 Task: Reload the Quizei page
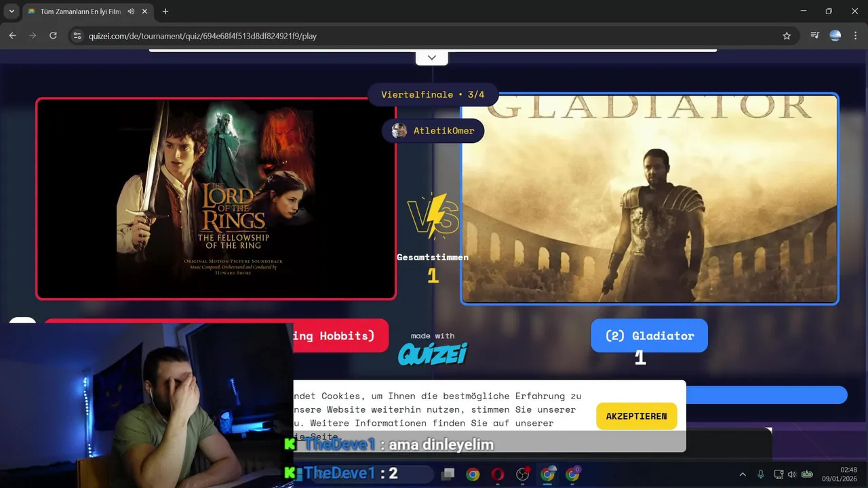(53, 35)
